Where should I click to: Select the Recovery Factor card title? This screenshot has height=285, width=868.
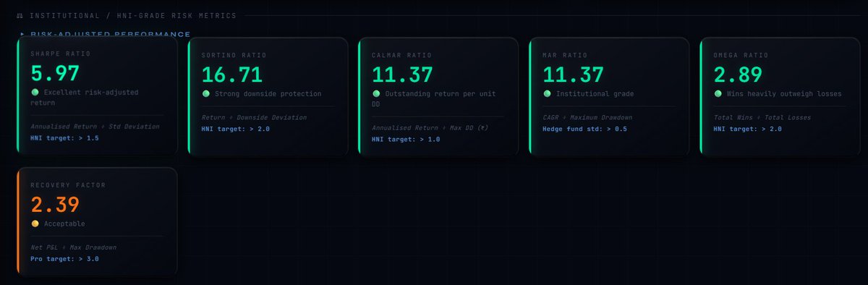68,185
